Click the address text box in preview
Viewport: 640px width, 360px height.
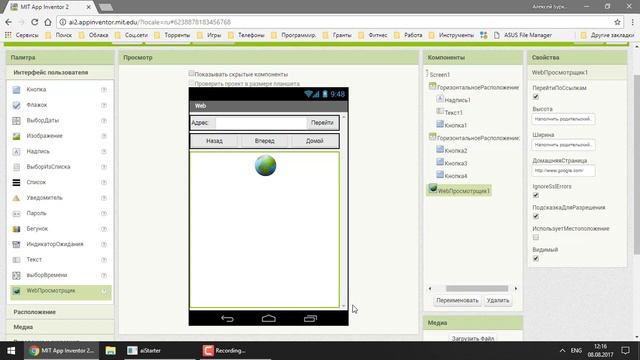(261, 123)
